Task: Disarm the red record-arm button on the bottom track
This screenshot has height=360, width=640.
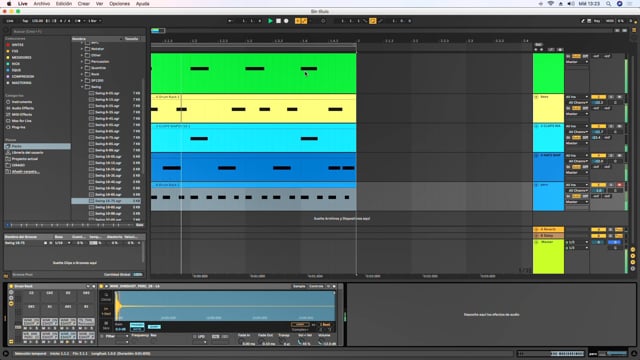Action: coord(619,185)
